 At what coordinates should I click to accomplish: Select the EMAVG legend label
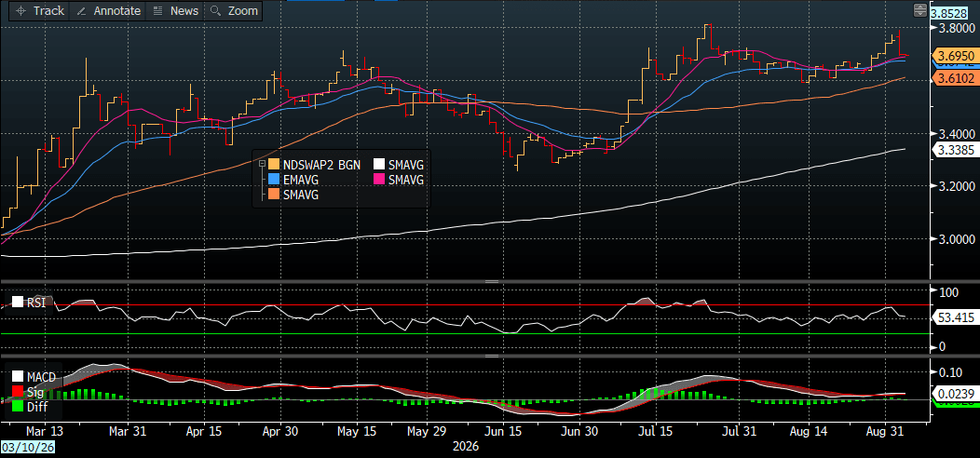302,180
